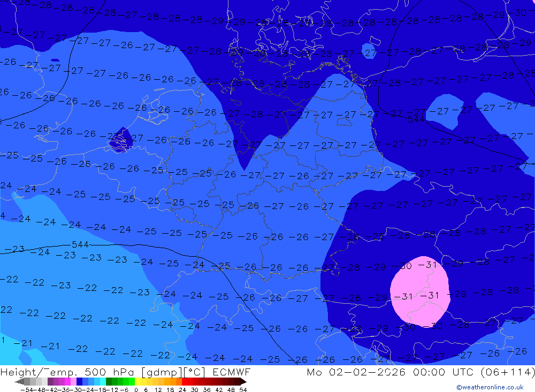Click the '18' legend tick label
This screenshot has height=392, width=535.
[x=170, y=390]
